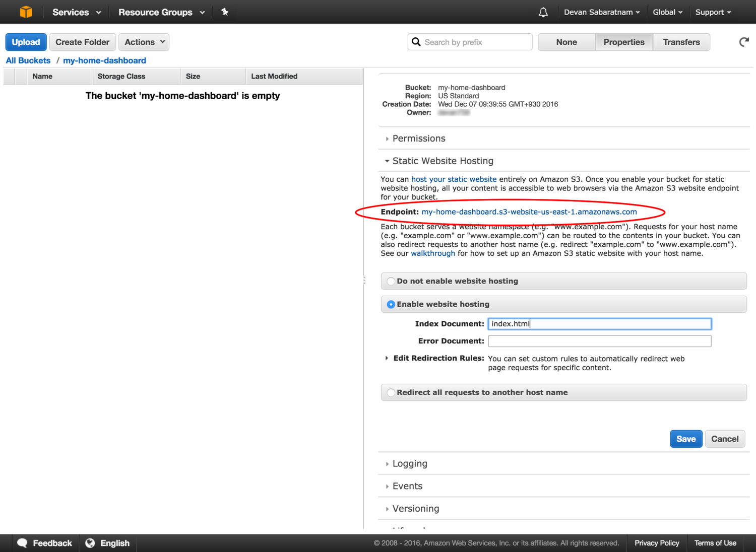This screenshot has width=756, height=552.
Task: Select Do not enable website hosting
Action: click(x=391, y=281)
